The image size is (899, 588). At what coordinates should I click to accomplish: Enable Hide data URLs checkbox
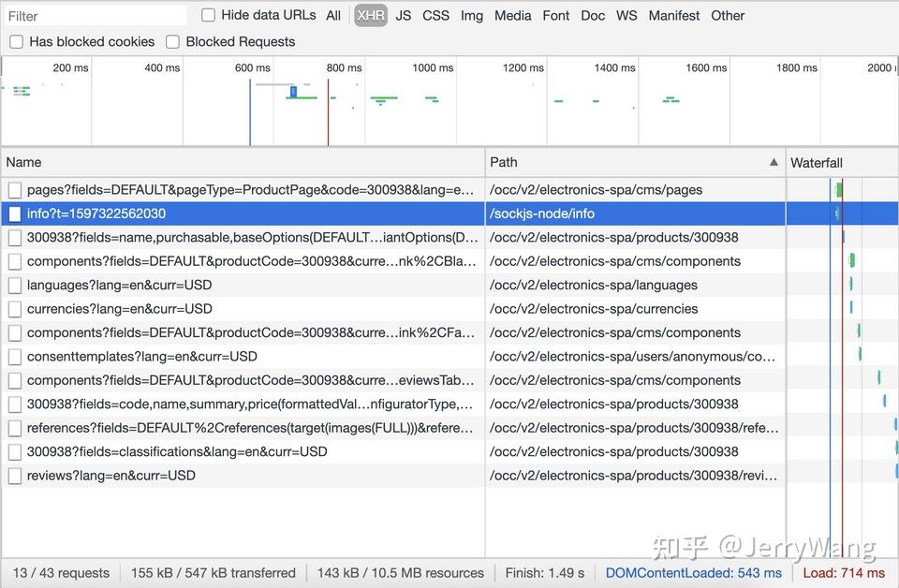coord(208,15)
